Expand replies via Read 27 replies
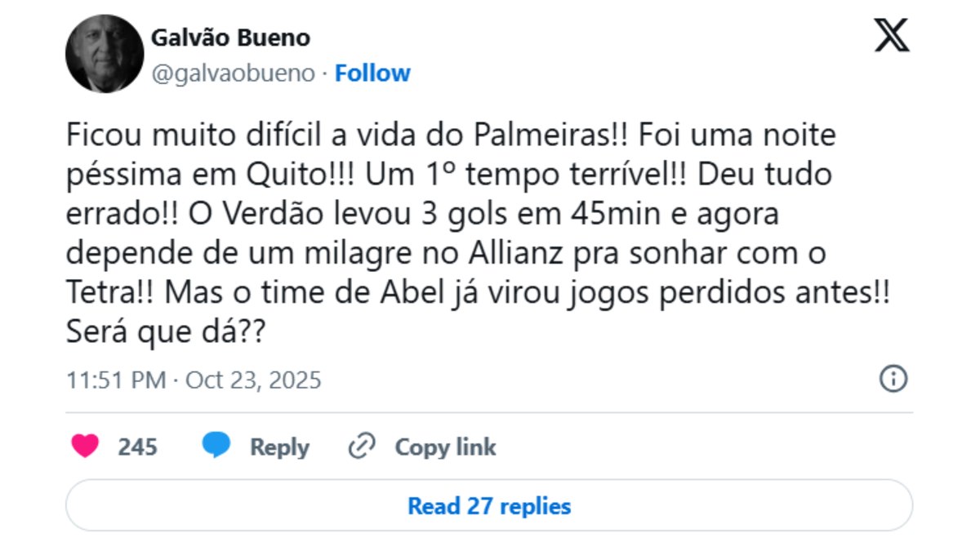 tap(489, 505)
